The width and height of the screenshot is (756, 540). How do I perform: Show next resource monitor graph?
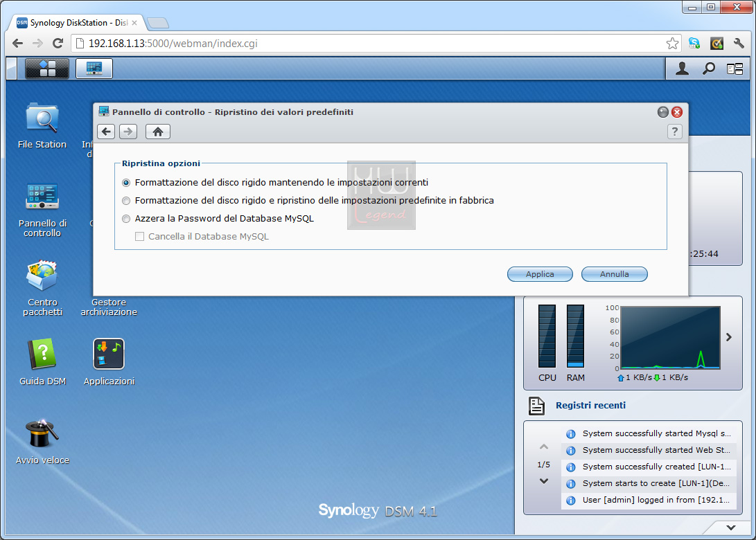tap(729, 337)
